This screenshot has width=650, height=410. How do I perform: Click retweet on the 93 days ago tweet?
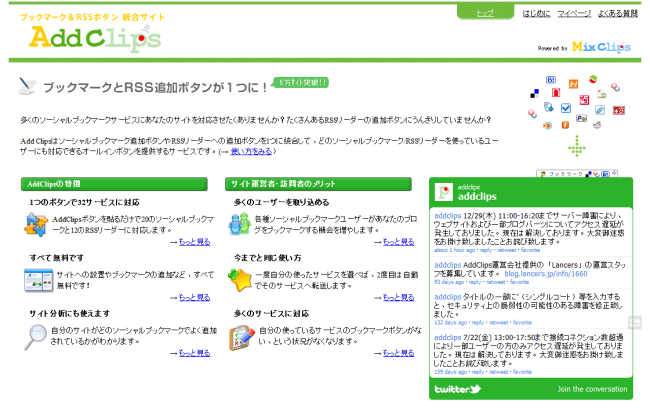pos(495,282)
